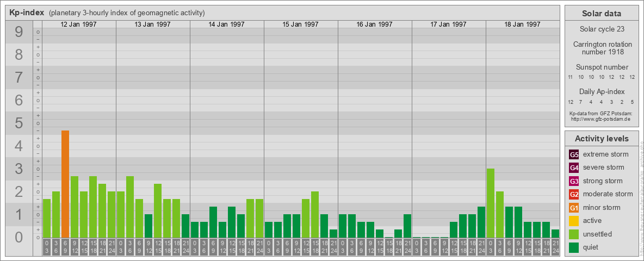Select the 18 Jan 1997 date header
Screen dimensions: 644x261
tap(522, 24)
